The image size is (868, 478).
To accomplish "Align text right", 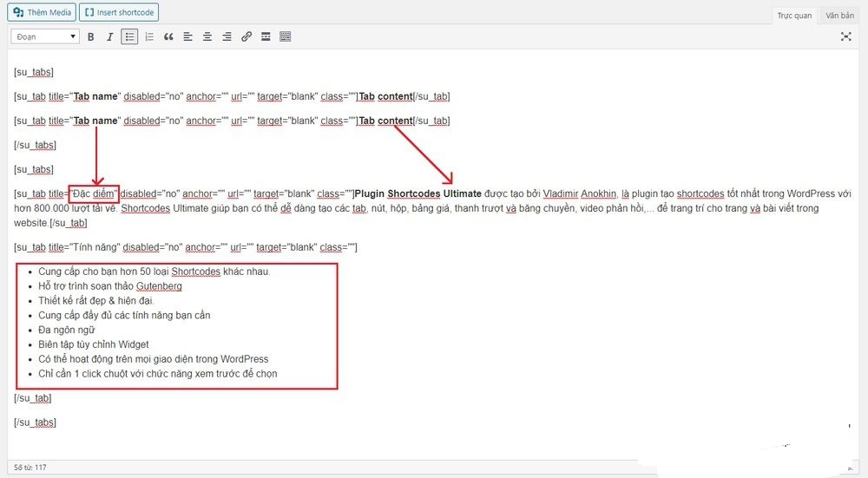I will click(x=227, y=36).
